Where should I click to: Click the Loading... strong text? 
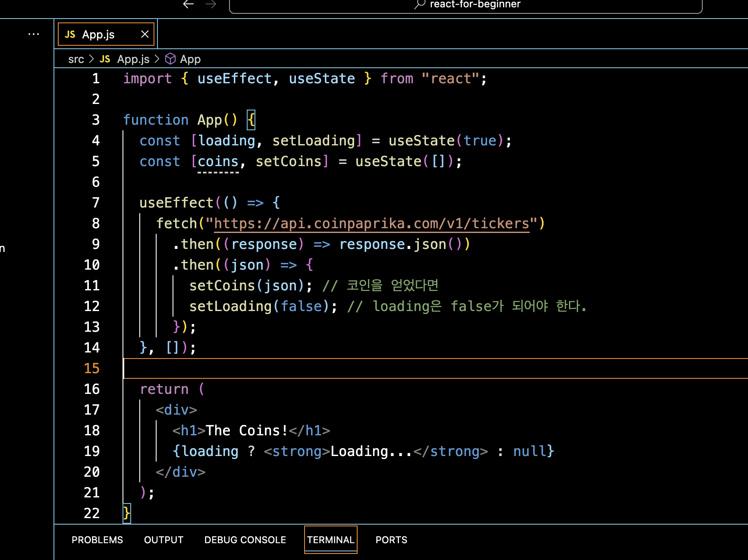371,451
